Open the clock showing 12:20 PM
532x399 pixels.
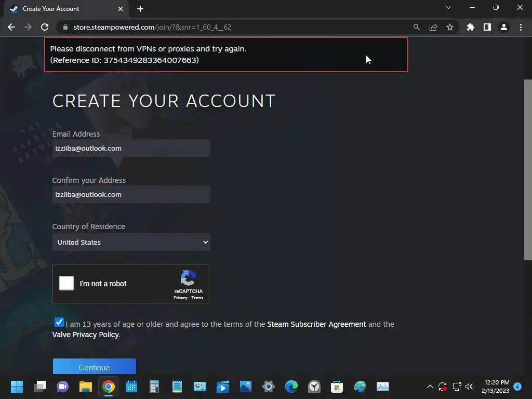[x=495, y=387]
